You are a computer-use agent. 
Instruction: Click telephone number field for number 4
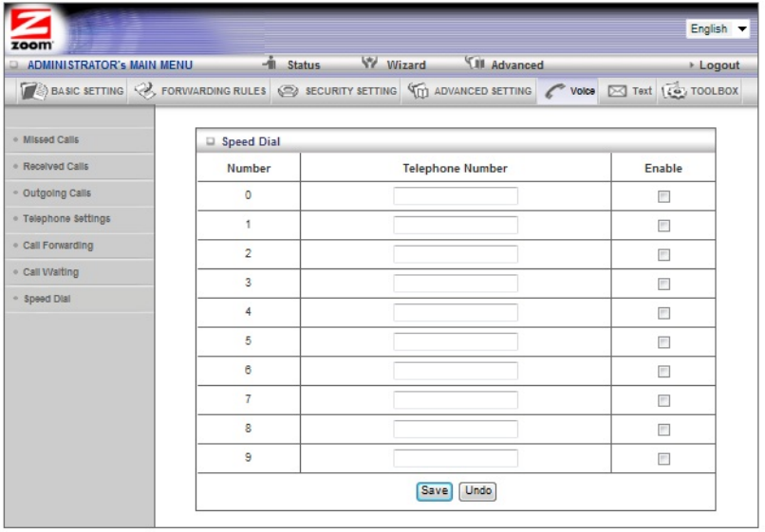[456, 313]
